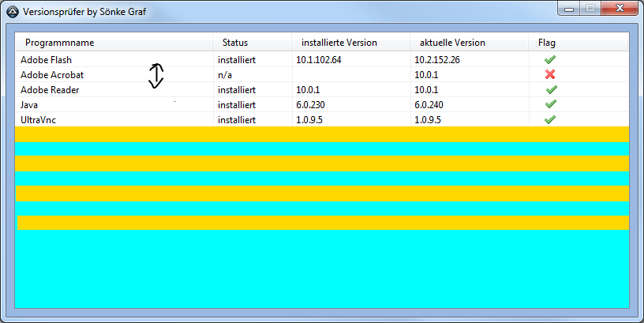Click the green checkmark in Java row

(x=550, y=104)
